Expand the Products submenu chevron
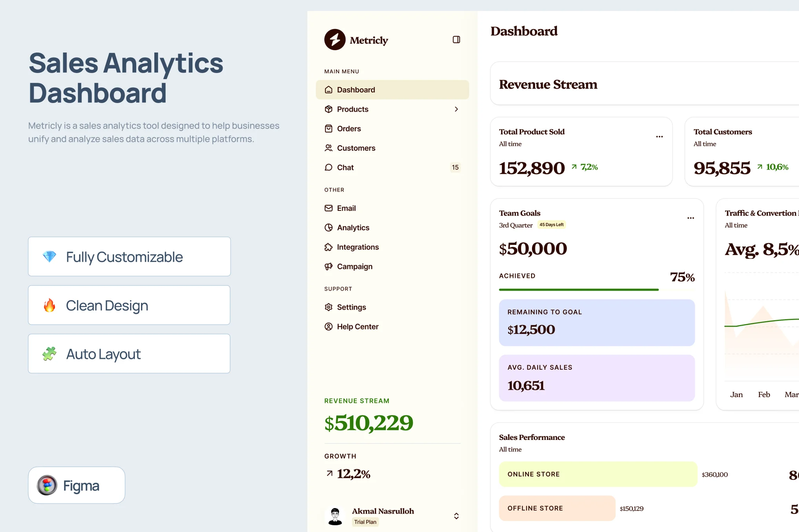 (456, 109)
